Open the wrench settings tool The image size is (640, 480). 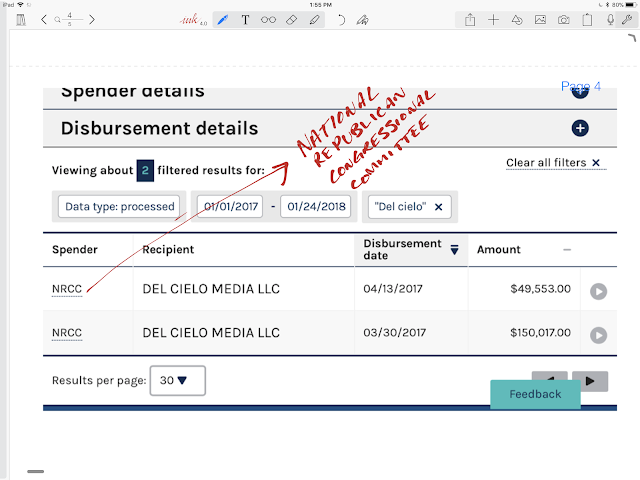click(x=627, y=20)
